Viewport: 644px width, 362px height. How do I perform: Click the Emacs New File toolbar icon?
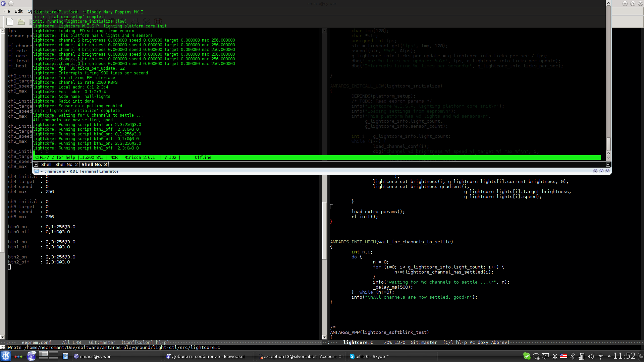(10, 22)
